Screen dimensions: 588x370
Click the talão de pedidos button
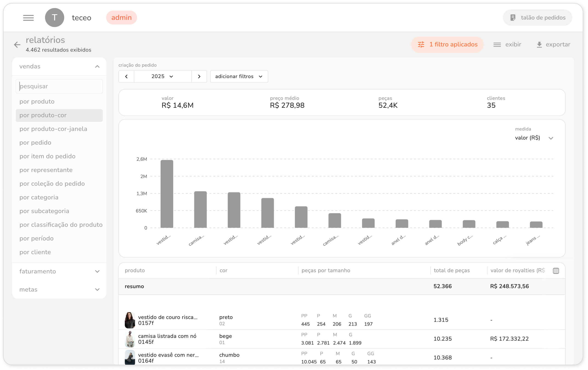click(537, 18)
